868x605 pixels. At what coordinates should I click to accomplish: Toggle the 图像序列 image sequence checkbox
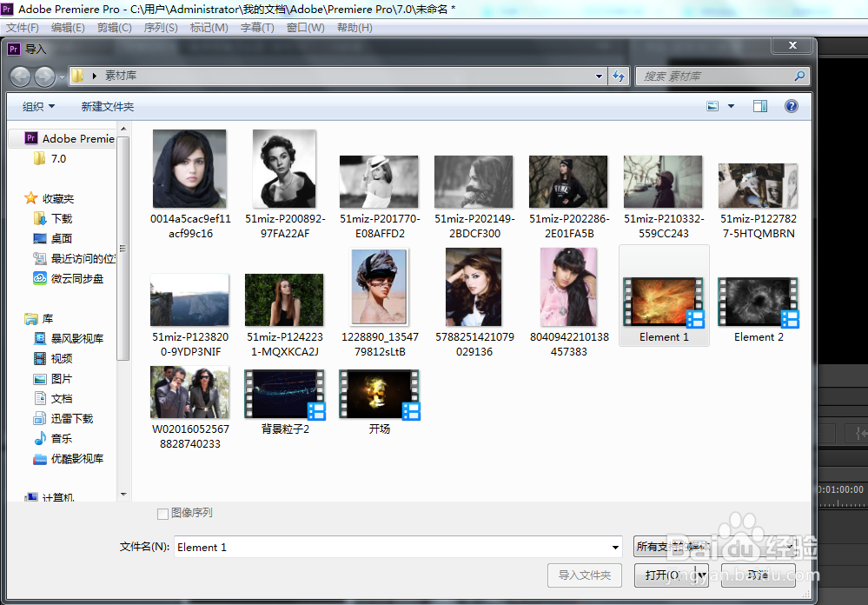(x=162, y=514)
